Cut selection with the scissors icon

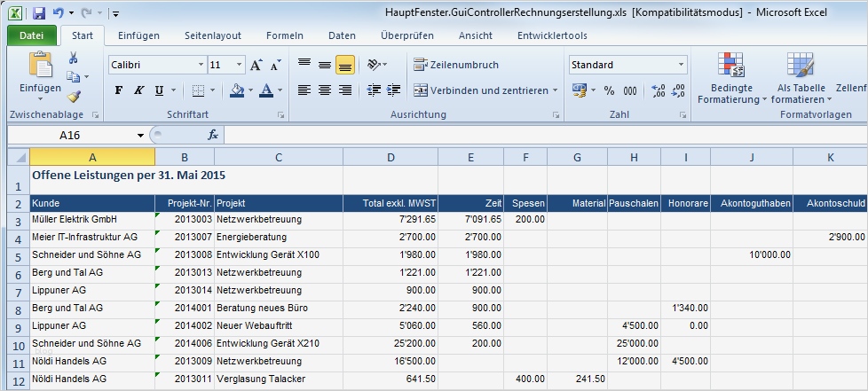click(x=73, y=58)
